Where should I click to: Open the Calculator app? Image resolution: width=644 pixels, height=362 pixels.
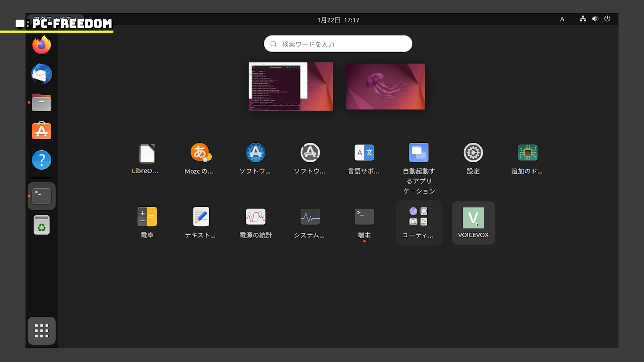pyautogui.click(x=147, y=217)
